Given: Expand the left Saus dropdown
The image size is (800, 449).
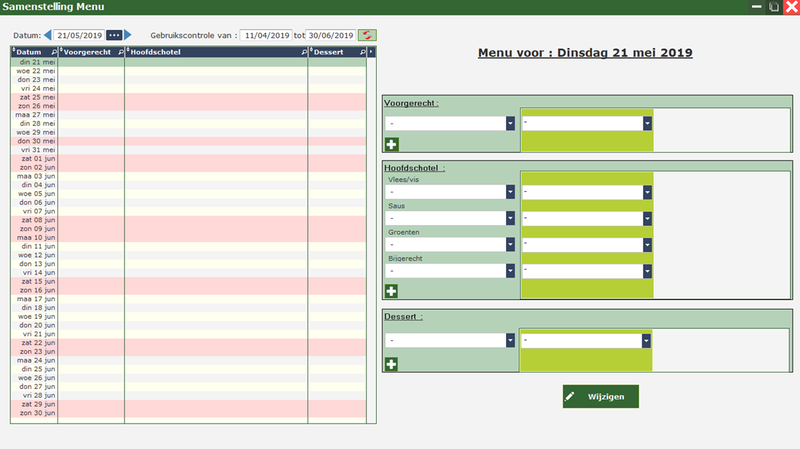Looking at the screenshot, I should (510, 218).
